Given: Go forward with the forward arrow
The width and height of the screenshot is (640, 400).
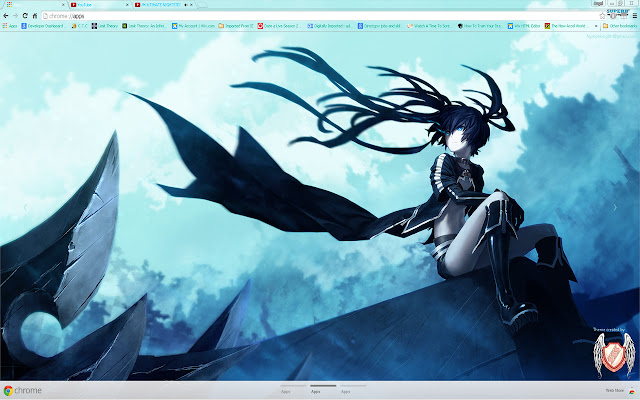Looking at the screenshot, I should click(x=15, y=16).
